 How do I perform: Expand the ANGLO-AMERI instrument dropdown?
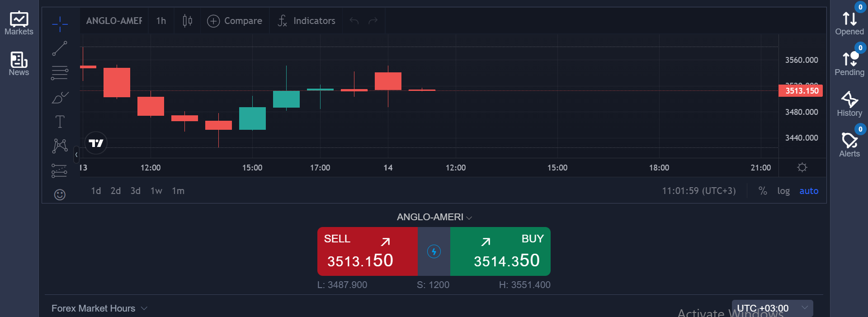434,218
